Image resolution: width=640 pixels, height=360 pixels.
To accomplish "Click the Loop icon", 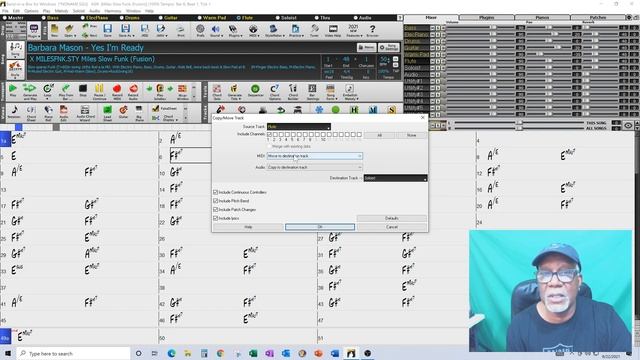I will point(48,91).
